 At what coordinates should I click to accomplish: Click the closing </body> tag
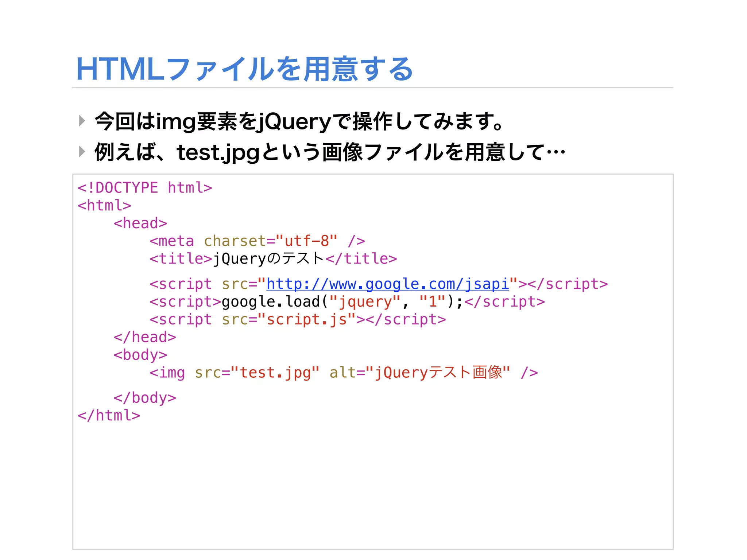click(x=145, y=398)
